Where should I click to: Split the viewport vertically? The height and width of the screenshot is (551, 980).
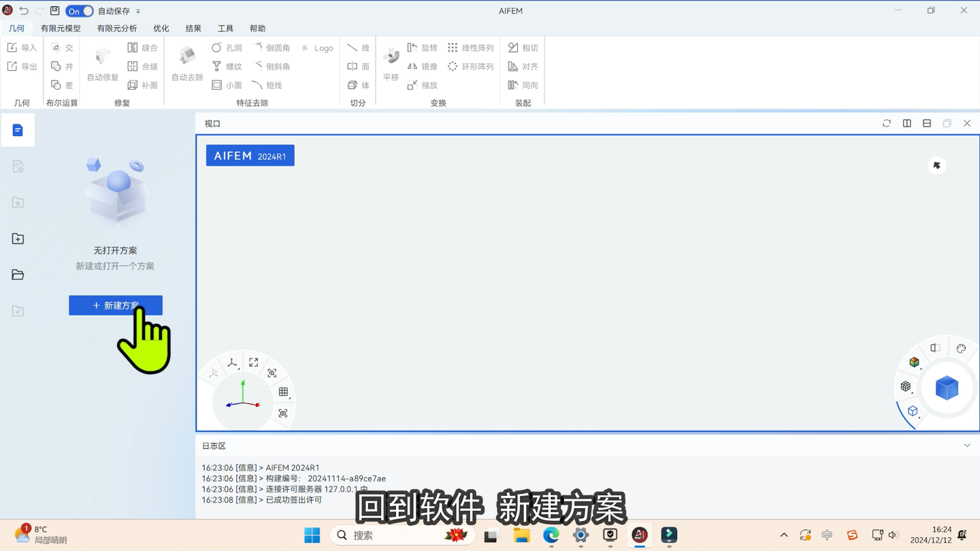click(907, 123)
